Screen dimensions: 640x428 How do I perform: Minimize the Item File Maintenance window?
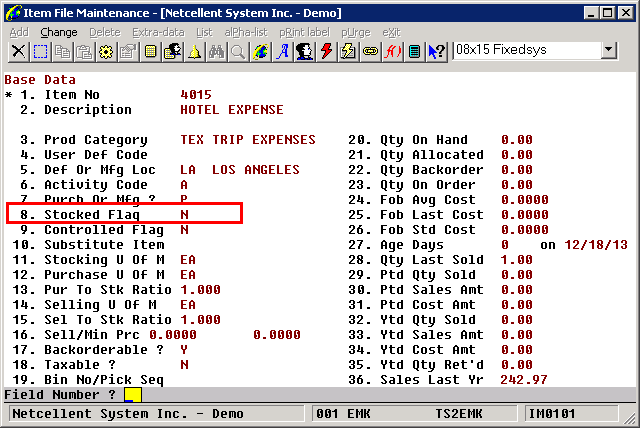coord(591,13)
